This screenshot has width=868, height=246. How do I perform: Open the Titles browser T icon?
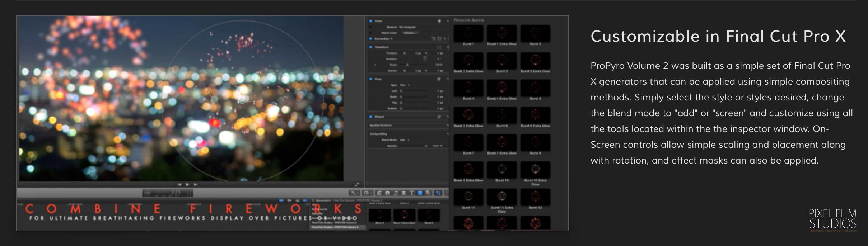click(412, 193)
